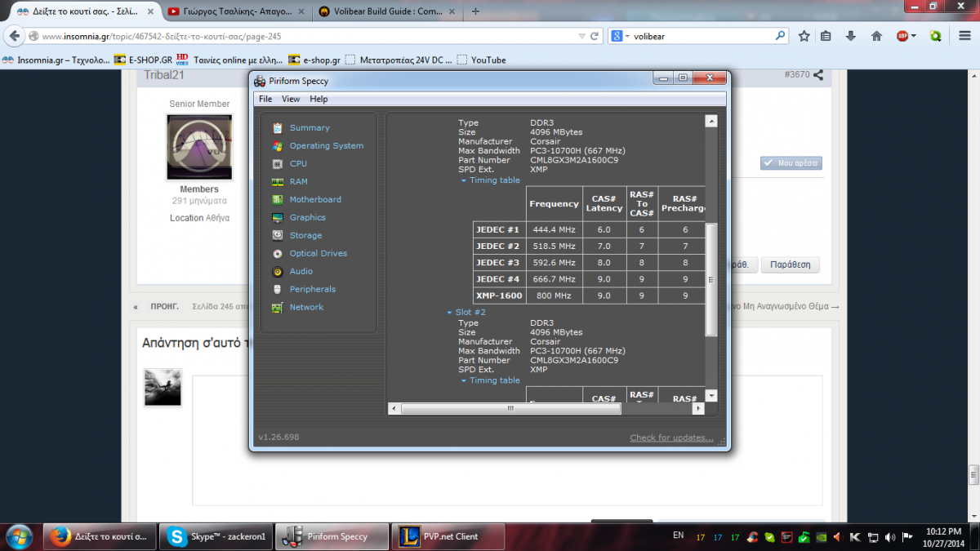The height and width of the screenshot is (551, 980).
Task: Select Graphics in the Speccy sidebar
Action: pos(307,218)
